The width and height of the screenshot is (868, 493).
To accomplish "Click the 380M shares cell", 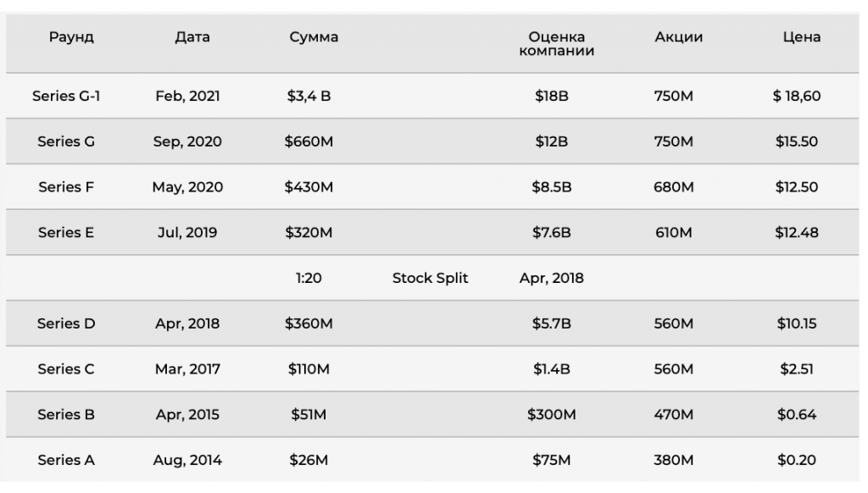I will coord(673,460).
